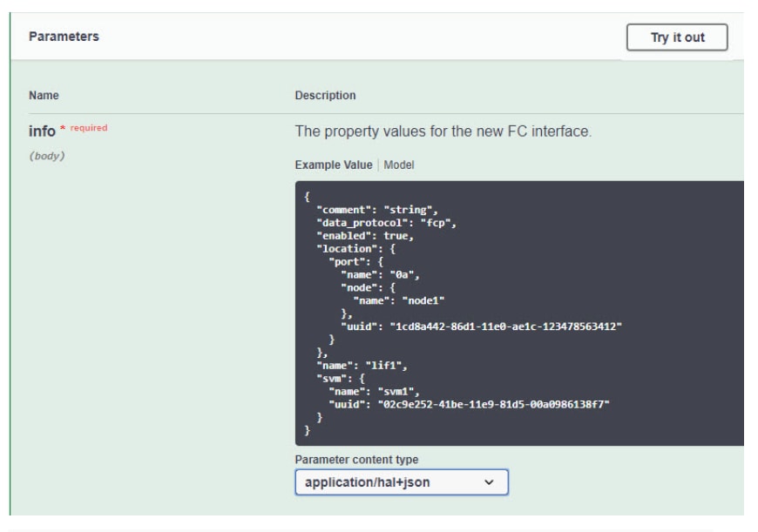Image resolution: width=758 pixels, height=532 pixels.
Task: Click the port uuid value starting with 1cd8a442
Action: 508,326
